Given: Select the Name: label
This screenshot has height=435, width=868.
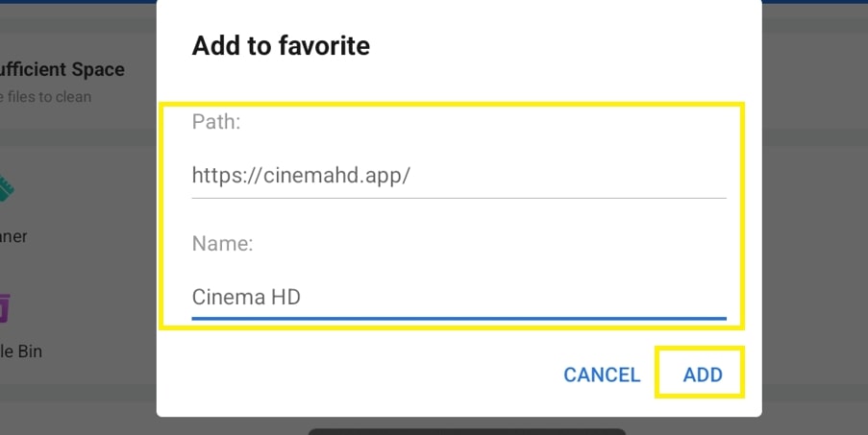Looking at the screenshot, I should (x=223, y=243).
